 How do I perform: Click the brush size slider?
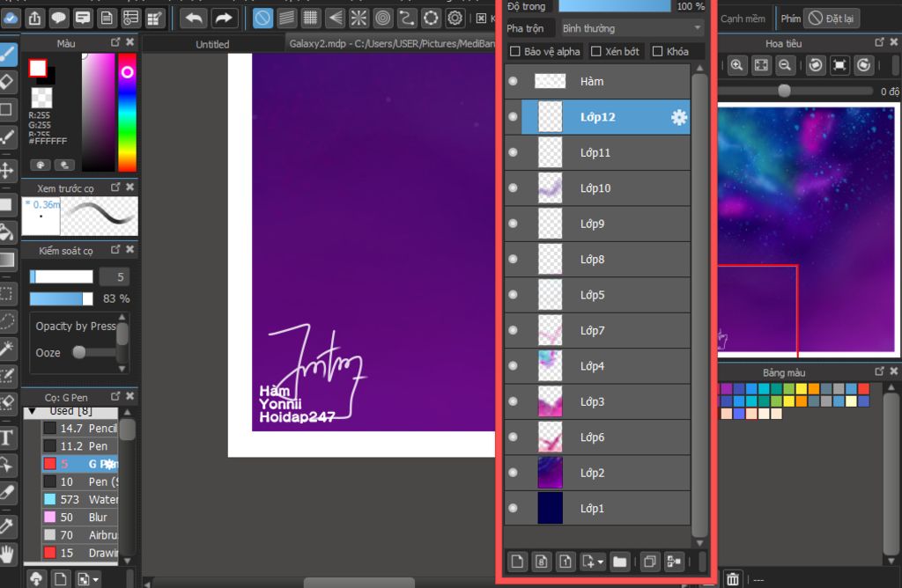coord(61,276)
